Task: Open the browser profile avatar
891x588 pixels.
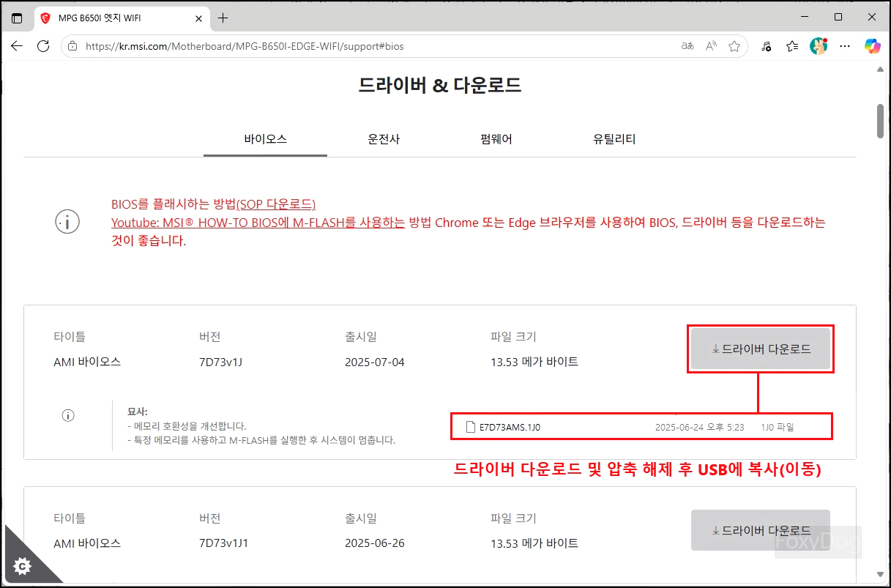Action: 819,46
